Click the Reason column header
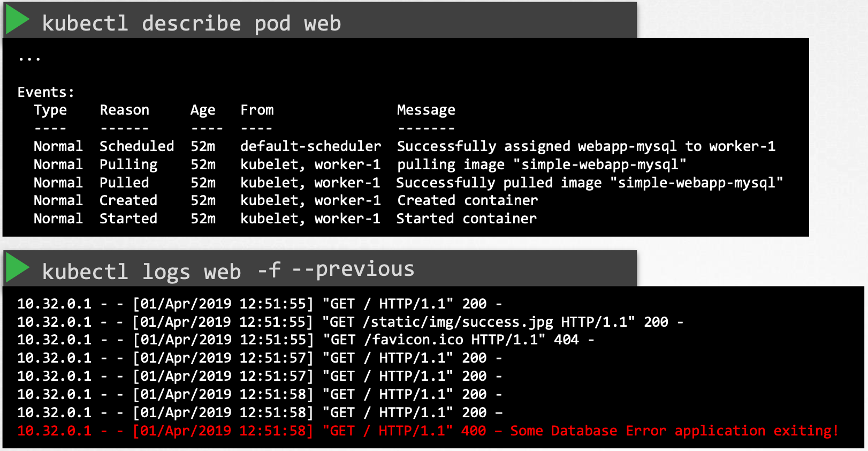 tap(124, 110)
